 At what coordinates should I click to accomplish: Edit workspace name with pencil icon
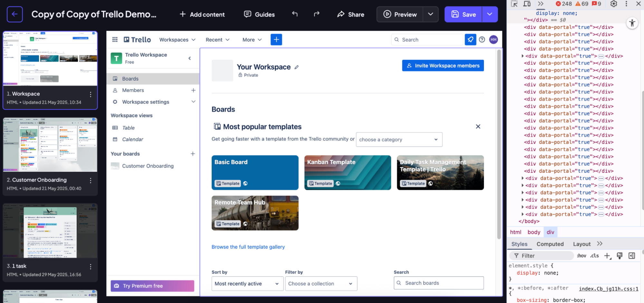(296, 67)
